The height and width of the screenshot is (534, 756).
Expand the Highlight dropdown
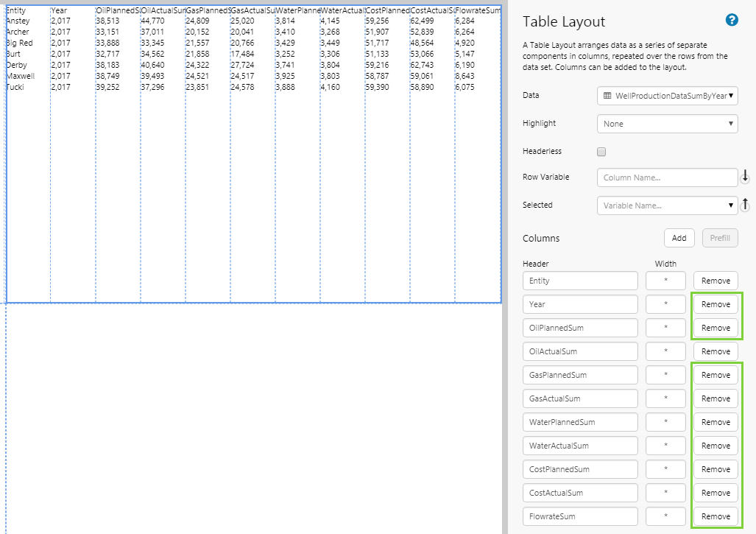pyautogui.click(x=667, y=124)
